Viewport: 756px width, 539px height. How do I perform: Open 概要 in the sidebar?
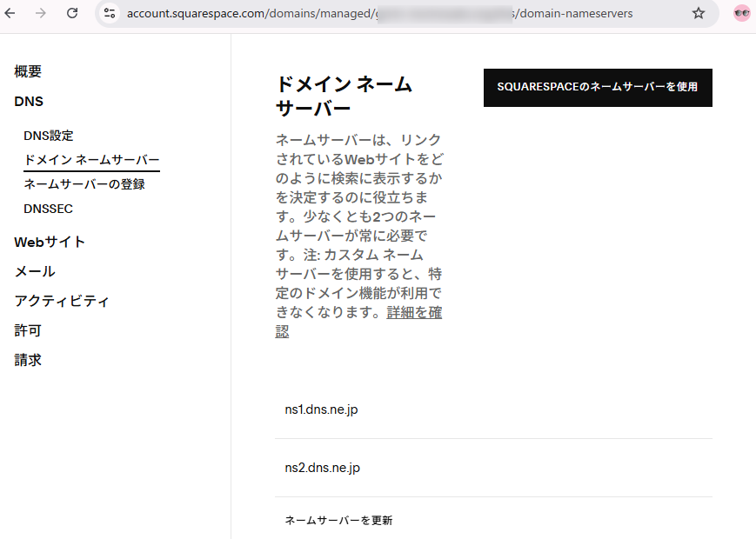(x=28, y=72)
